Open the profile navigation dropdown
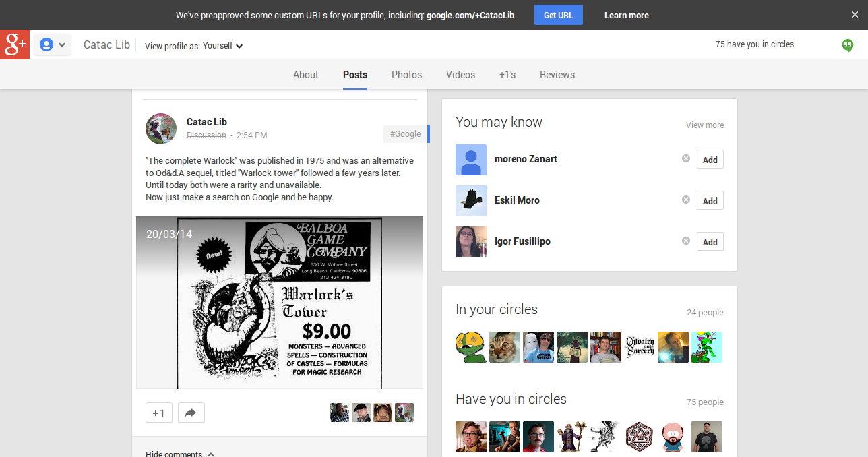868x457 pixels. [53, 45]
